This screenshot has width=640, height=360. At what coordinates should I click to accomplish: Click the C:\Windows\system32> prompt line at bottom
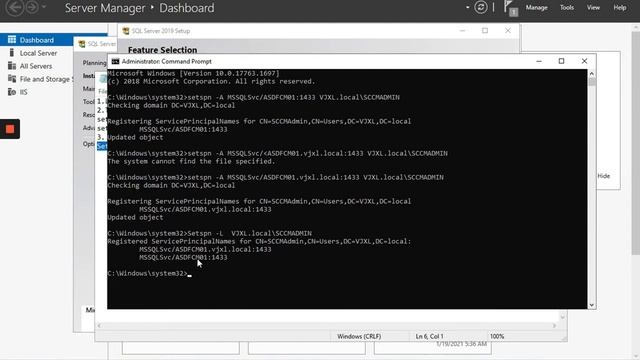(149, 273)
